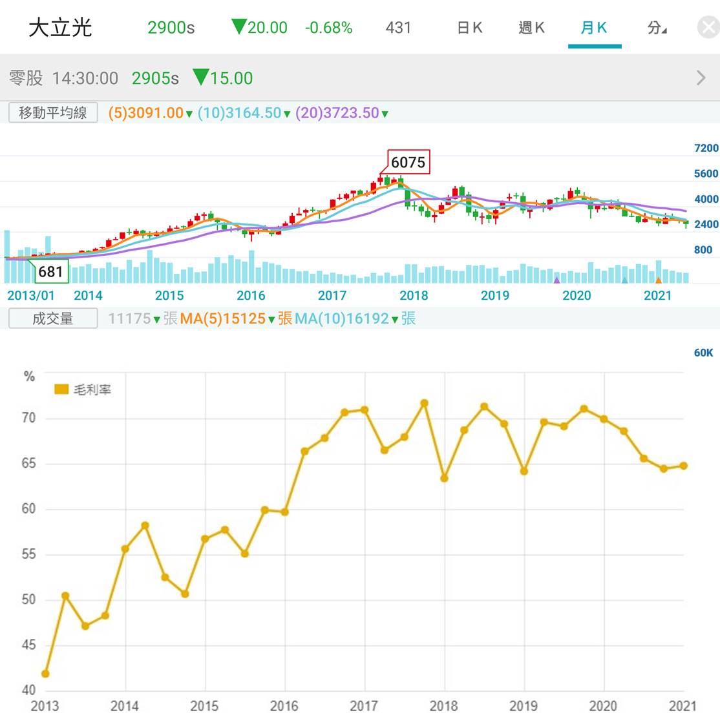
Task: Close the chart view with the X icon
Action: click(709, 27)
